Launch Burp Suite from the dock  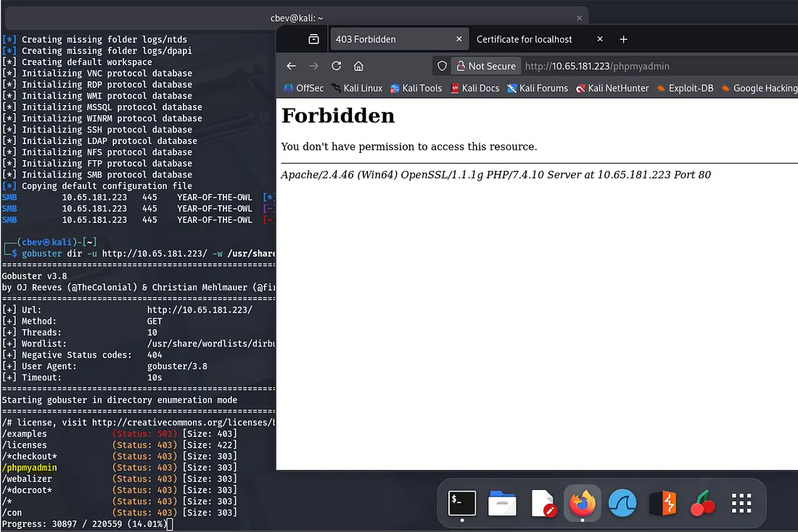662,503
